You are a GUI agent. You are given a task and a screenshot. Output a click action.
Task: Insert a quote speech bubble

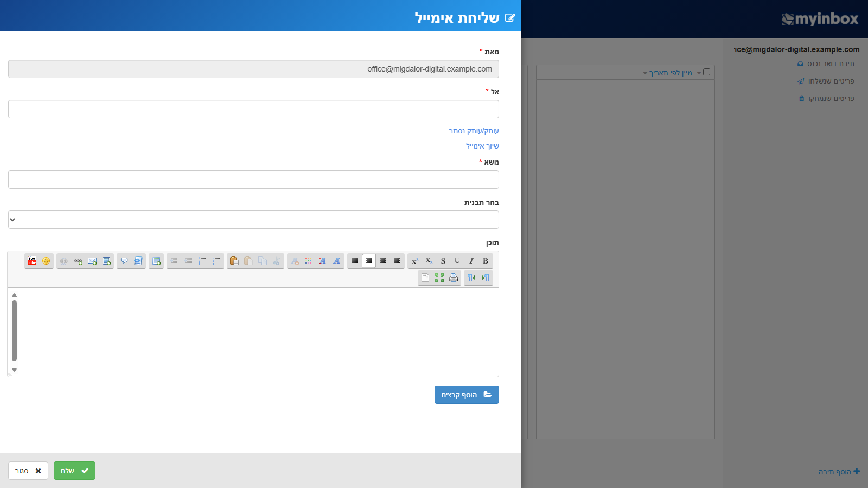124,261
